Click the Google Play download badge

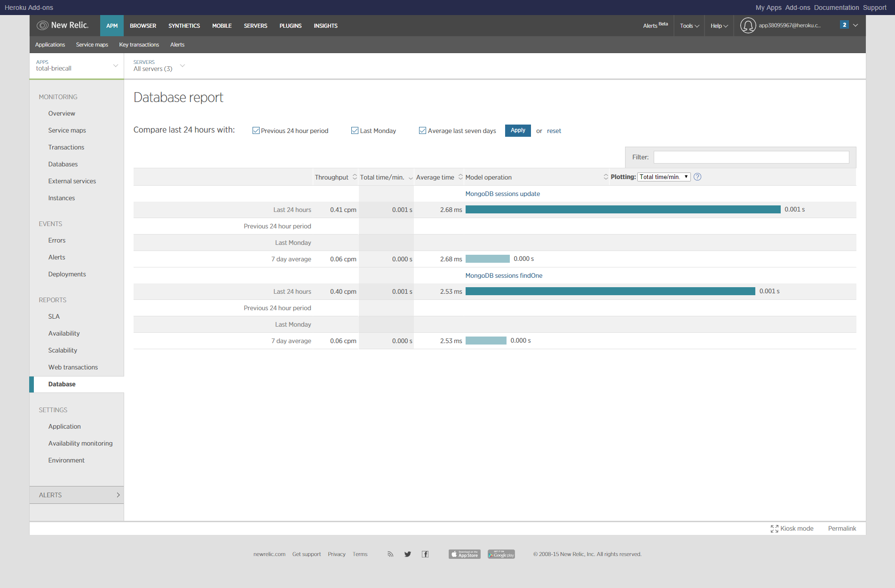tap(501, 554)
